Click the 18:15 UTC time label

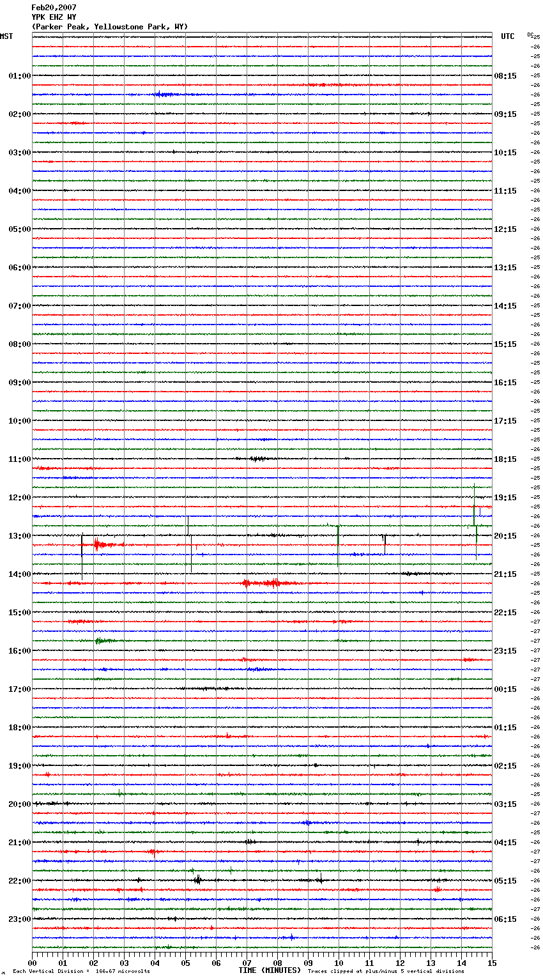[x=505, y=459]
